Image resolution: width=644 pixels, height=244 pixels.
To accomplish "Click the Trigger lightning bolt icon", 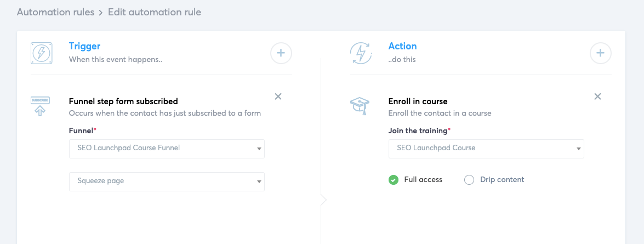I will (41, 53).
